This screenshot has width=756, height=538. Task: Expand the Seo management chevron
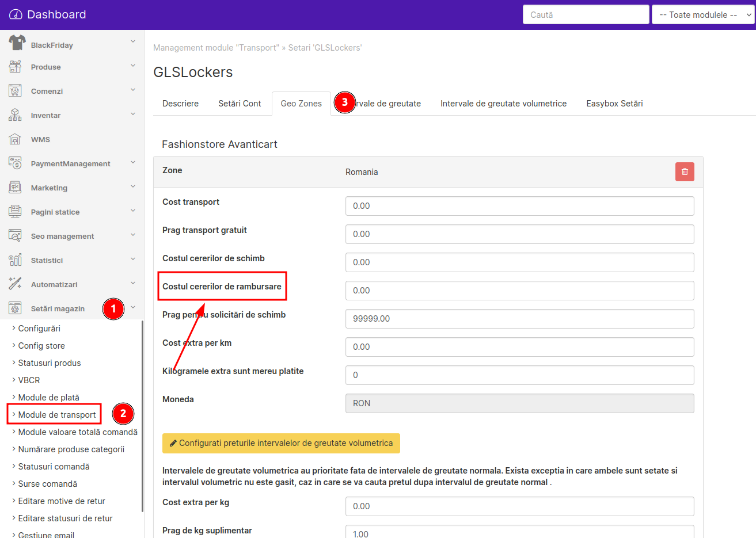click(133, 235)
